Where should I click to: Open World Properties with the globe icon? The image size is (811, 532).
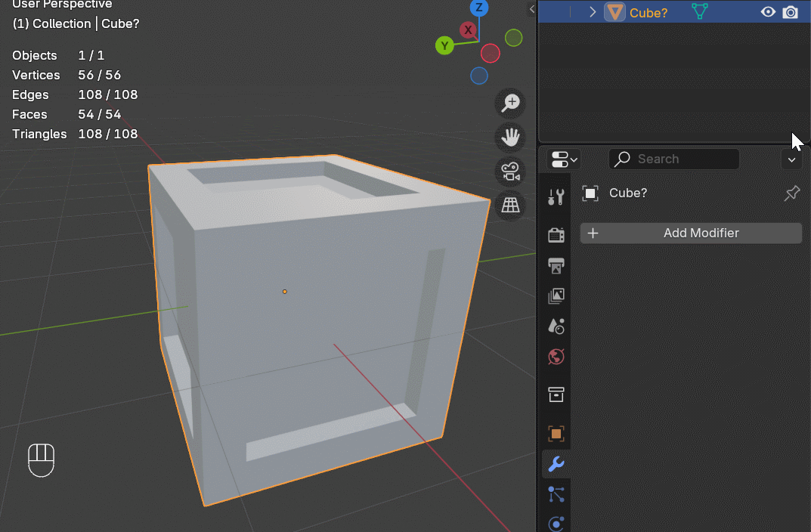click(556, 356)
